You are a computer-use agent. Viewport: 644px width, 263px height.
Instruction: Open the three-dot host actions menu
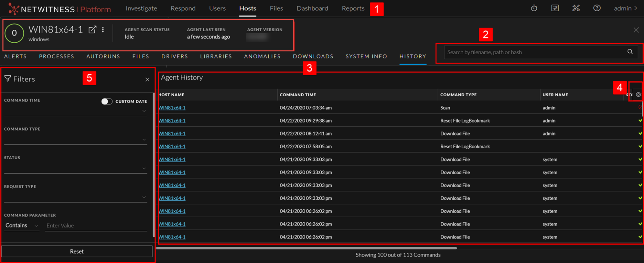(103, 30)
